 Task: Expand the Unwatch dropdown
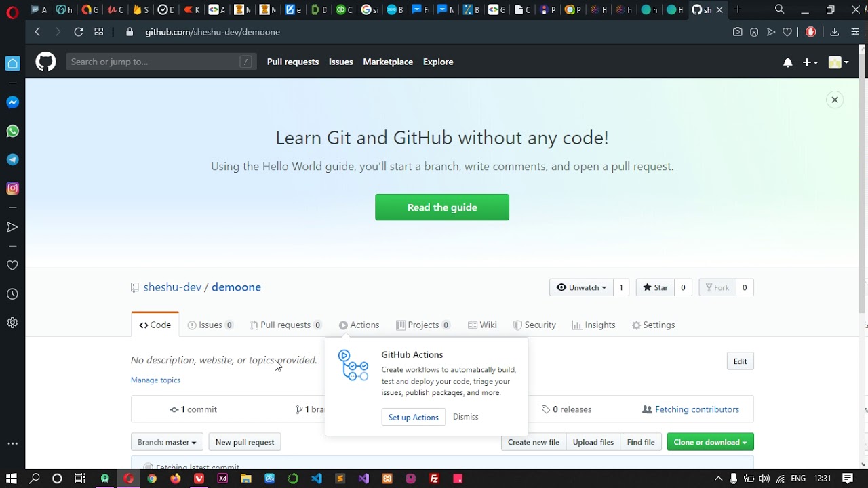581,287
